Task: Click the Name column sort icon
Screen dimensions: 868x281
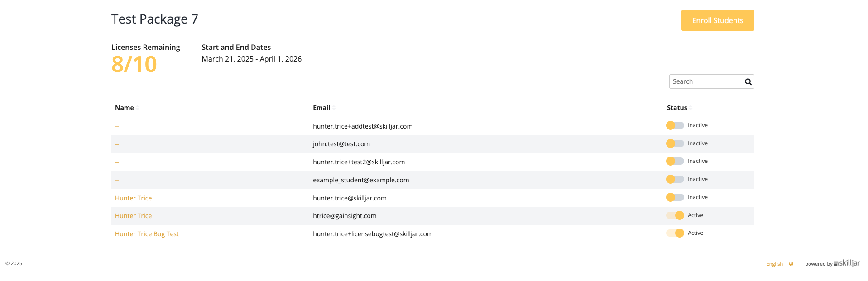Action: coord(138,108)
